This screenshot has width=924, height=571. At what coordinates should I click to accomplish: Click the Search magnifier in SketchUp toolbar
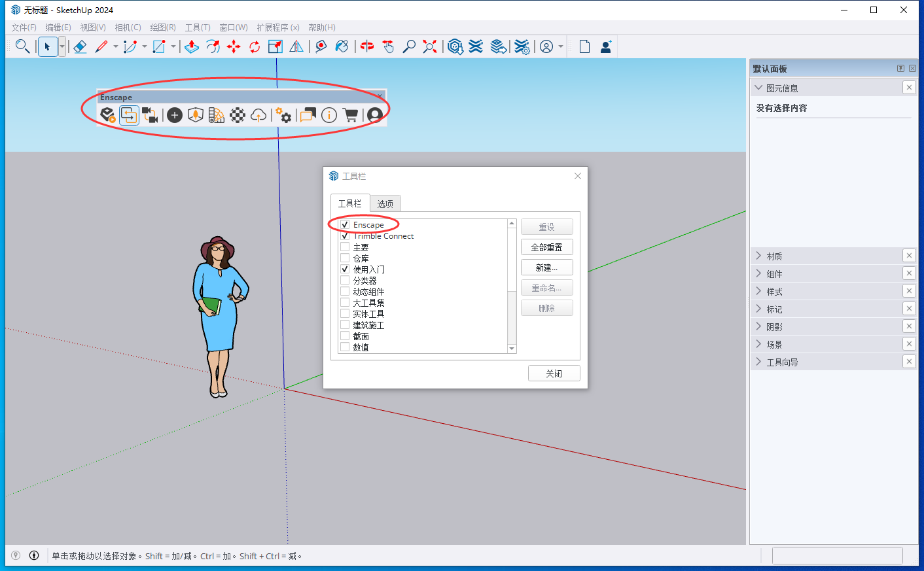(22, 46)
